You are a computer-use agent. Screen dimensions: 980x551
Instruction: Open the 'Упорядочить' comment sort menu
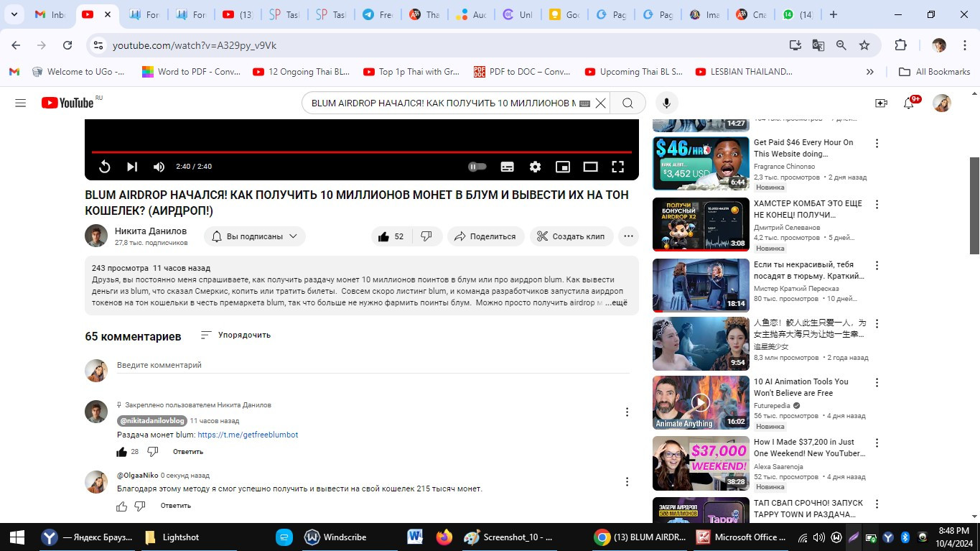coord(235,335)
